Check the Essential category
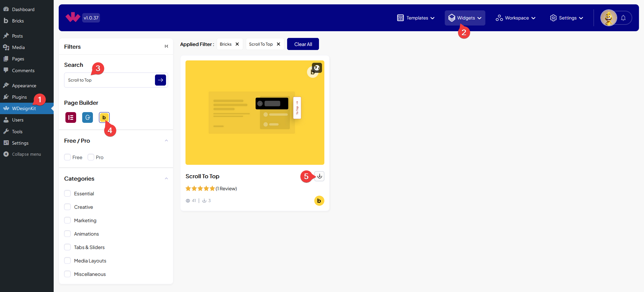Viewport: 644px width, 292px height. 67,193
